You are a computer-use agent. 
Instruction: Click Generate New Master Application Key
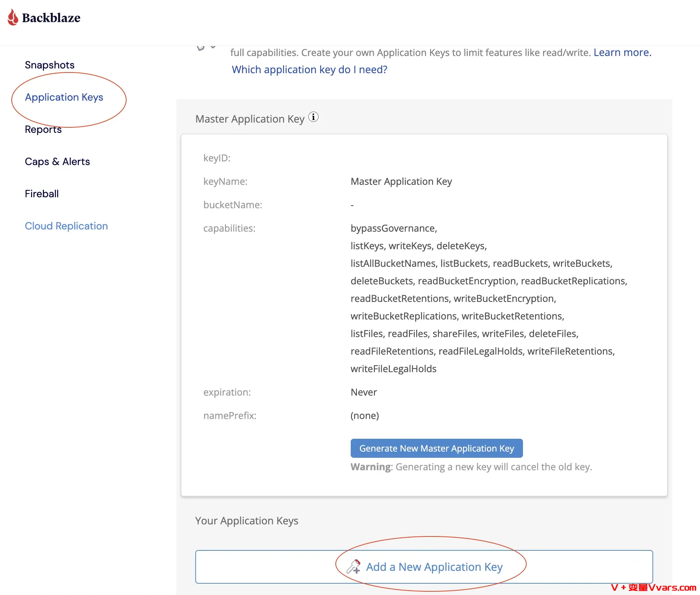[x=437, y=448]
